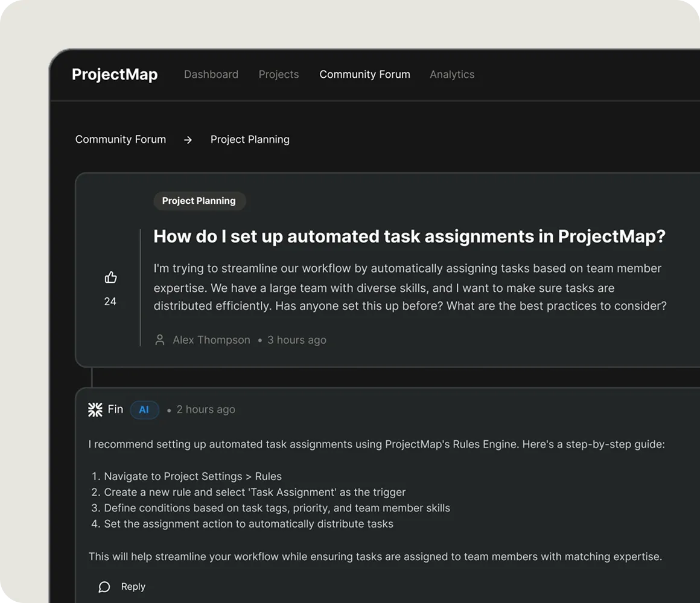
Task: Click the thumbs-up icon on the post
Action: point(110,277)
